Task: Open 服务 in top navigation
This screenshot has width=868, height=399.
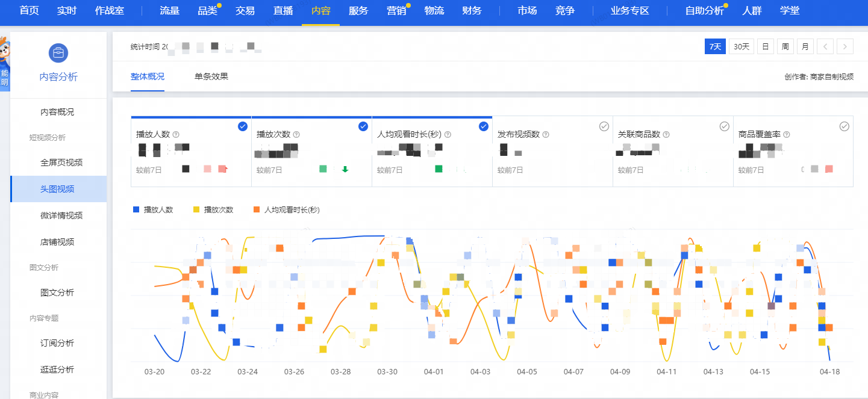Action: 358,10
